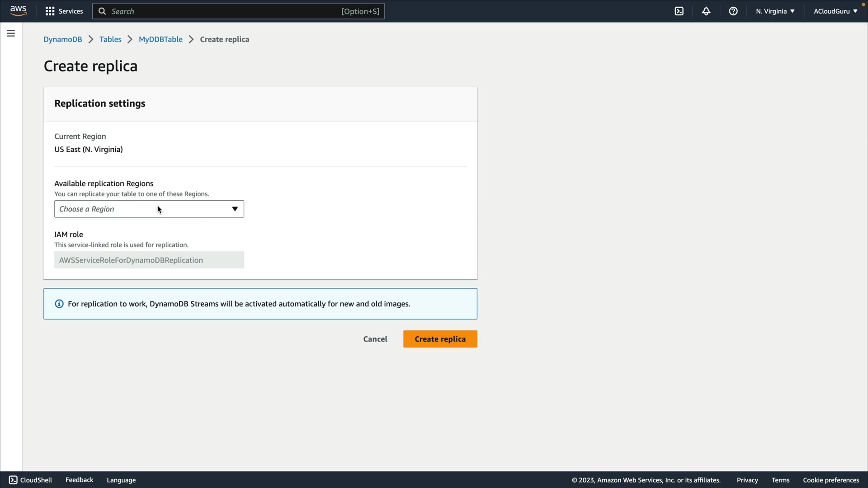The image size is (868, 488).
Task: Go to DynamoDB breadcrumb link
Action: coord(62,39)
